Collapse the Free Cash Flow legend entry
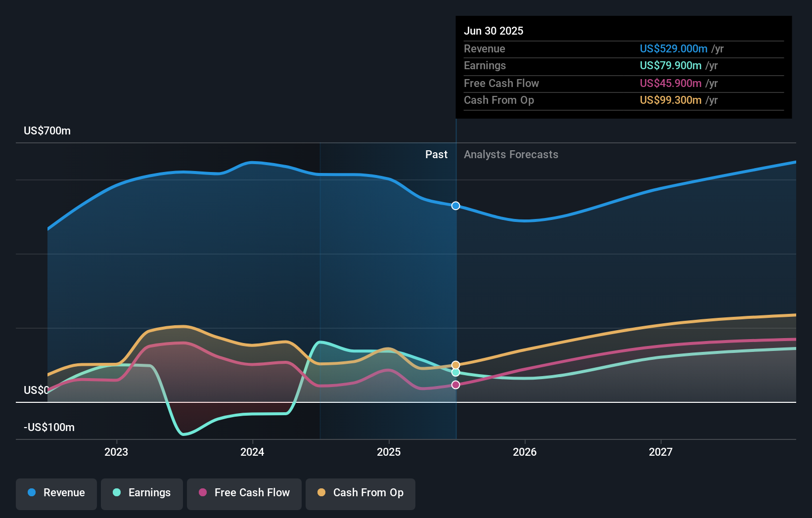Image resolution: width=812 pixels, height=518 pixels. click(x=244, y=493)
